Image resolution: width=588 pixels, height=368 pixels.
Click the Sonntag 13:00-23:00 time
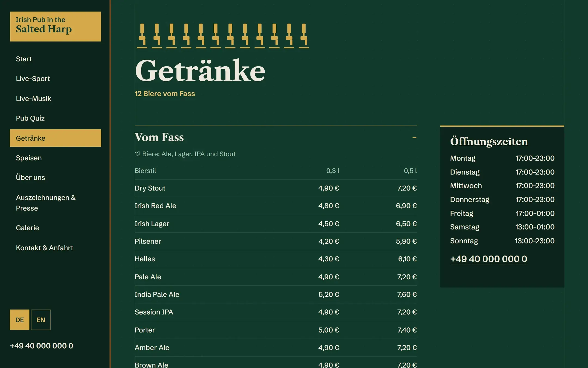tap(534, 241)
